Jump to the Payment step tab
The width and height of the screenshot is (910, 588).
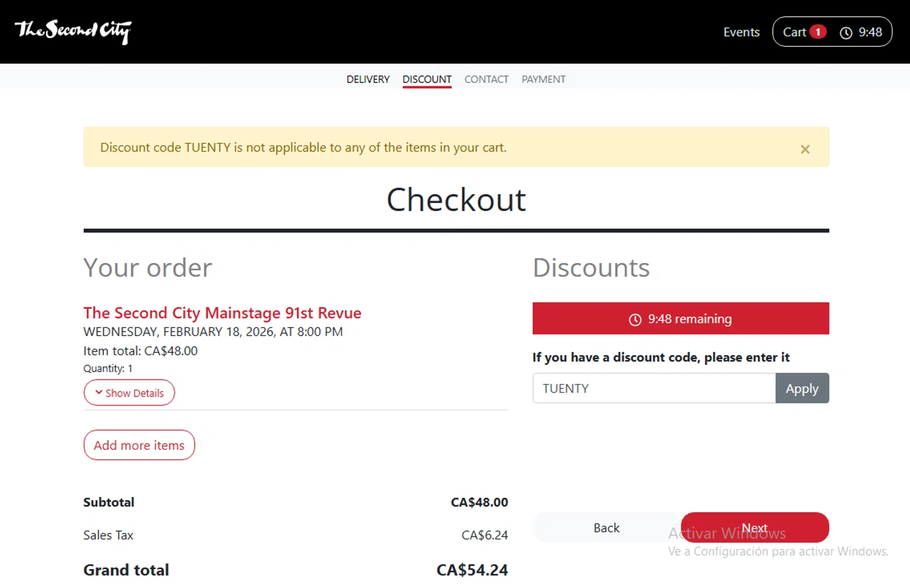543,79
